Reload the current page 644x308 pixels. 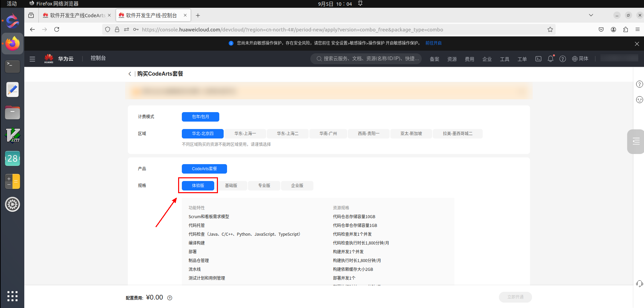tap(57, 29)
